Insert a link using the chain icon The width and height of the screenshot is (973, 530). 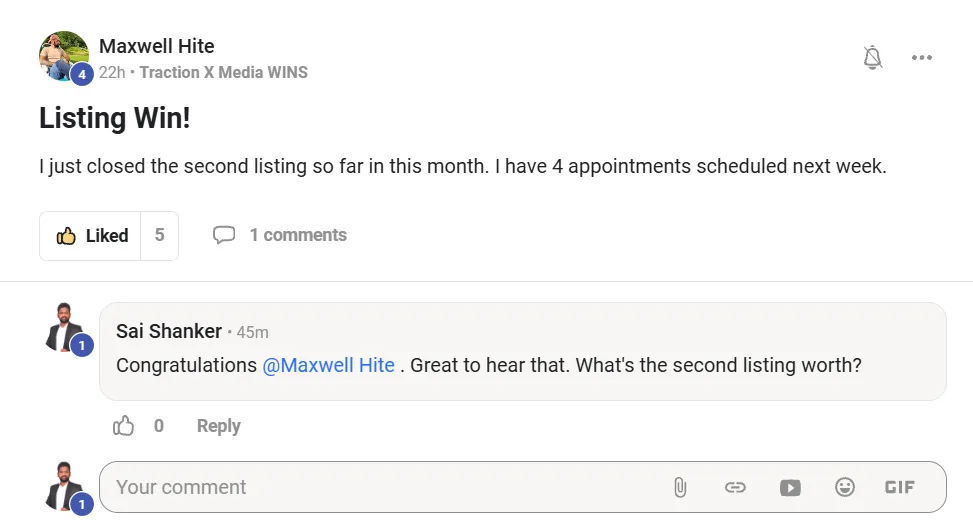pyautogui.click(x=735, y=487)
